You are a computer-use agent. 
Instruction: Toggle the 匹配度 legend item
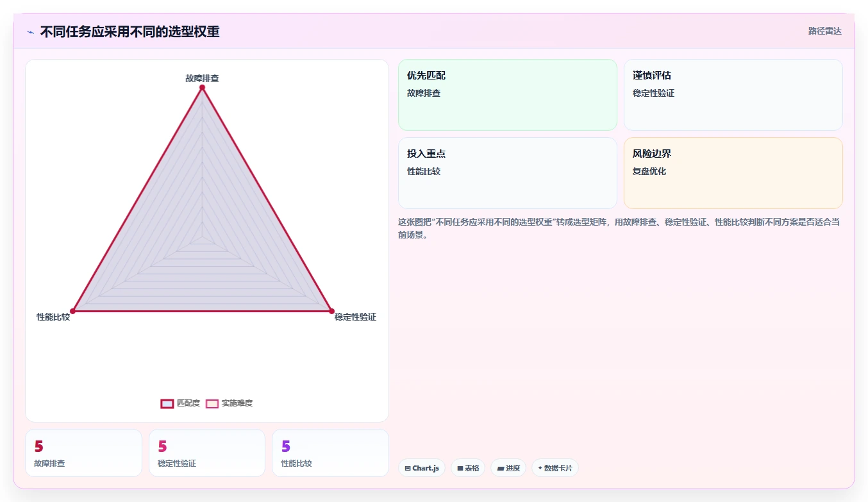pyautogui.click(x=180, y=403)
